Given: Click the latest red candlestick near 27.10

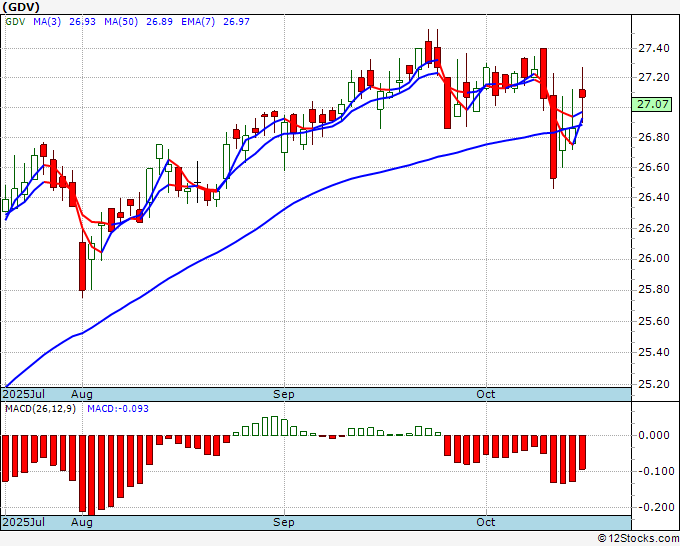Looking at the screenshot, I should coord(582,93).
